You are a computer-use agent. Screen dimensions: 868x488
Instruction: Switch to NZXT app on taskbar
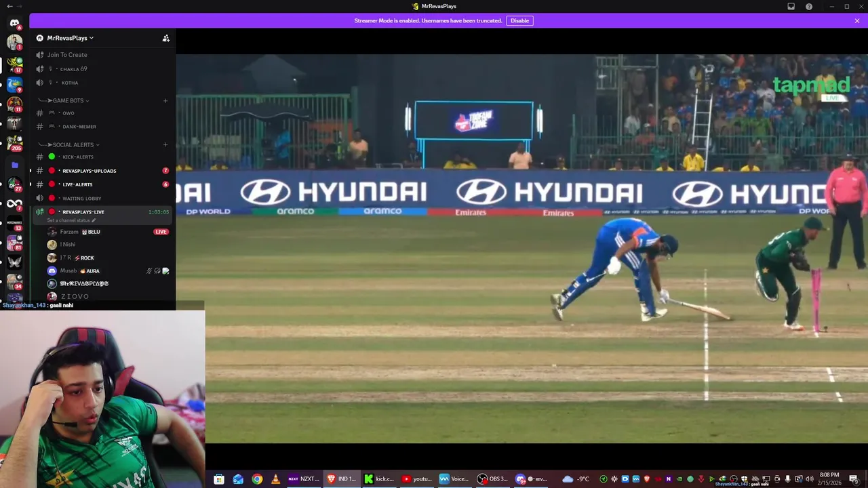coord(303,479)
